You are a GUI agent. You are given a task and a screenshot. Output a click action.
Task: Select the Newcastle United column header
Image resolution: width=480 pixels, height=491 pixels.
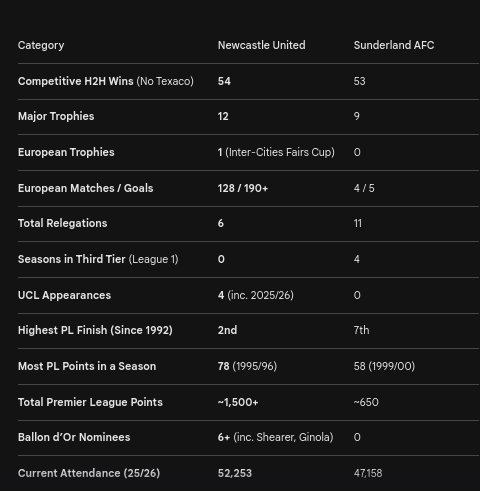(262, 45)
